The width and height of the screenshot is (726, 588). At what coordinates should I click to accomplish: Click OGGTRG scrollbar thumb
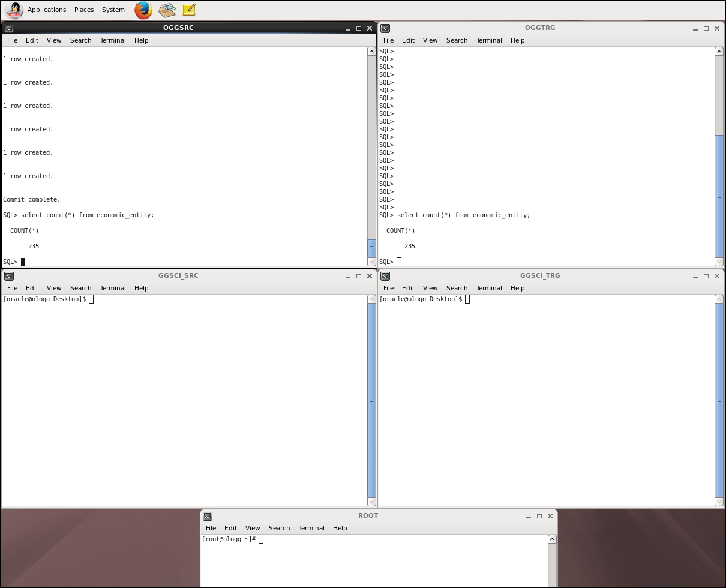click(719, 196)
